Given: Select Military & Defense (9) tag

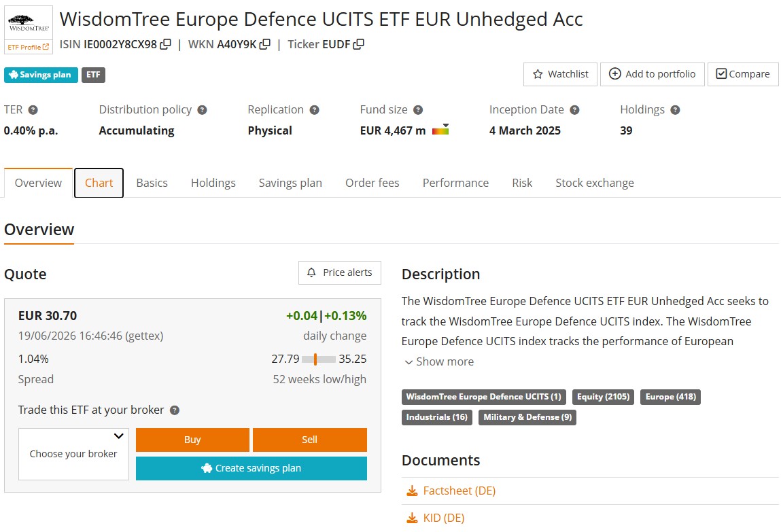Looking at the screenshot, I should pyautogui.click(x=527, y=417).
